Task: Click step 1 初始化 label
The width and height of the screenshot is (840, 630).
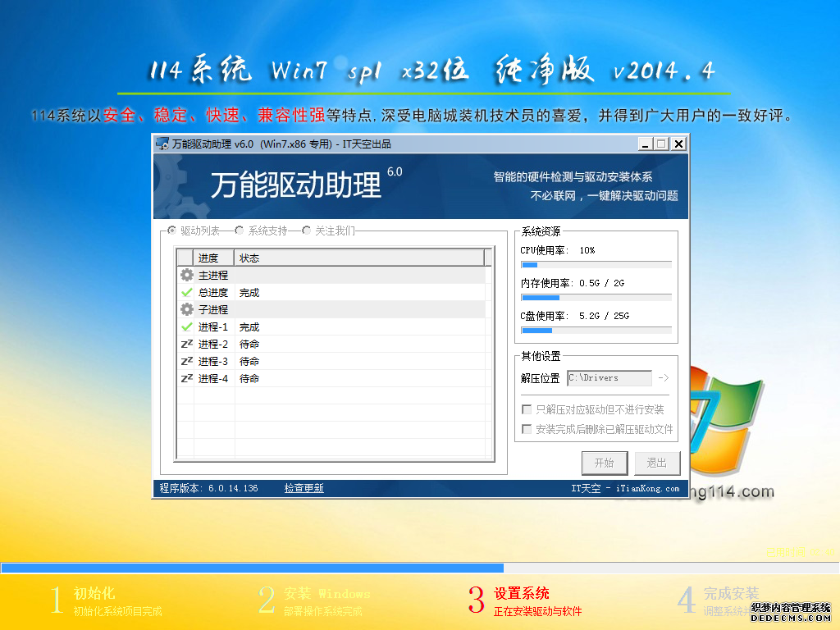Action: pos(94,593)
